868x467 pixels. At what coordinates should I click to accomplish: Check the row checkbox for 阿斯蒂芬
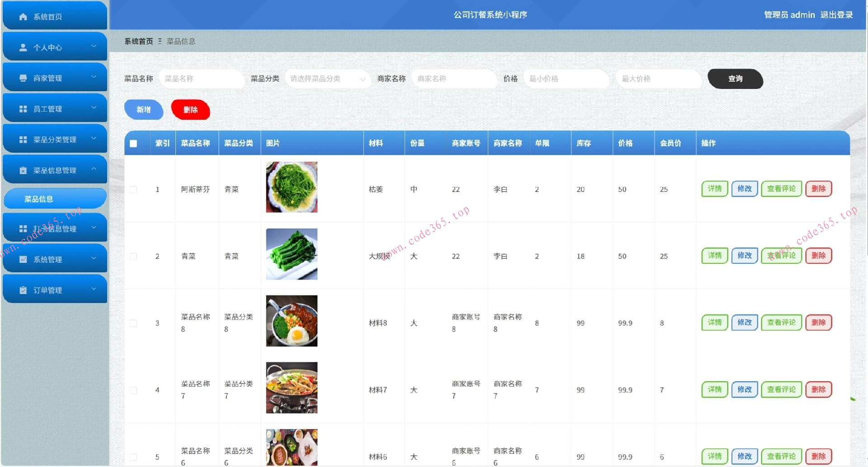click(133, 190)
